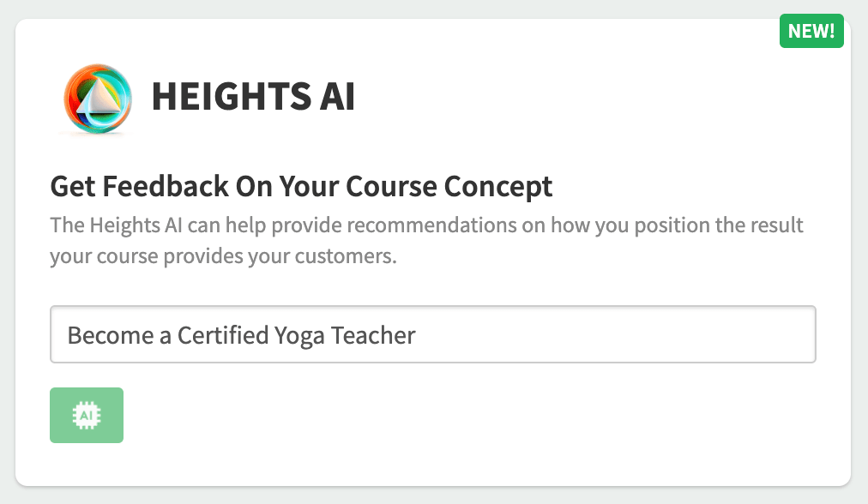Screen dimensions: 868x504
Task: Click the word Certified in the input
Action: (x=223, y=335)
